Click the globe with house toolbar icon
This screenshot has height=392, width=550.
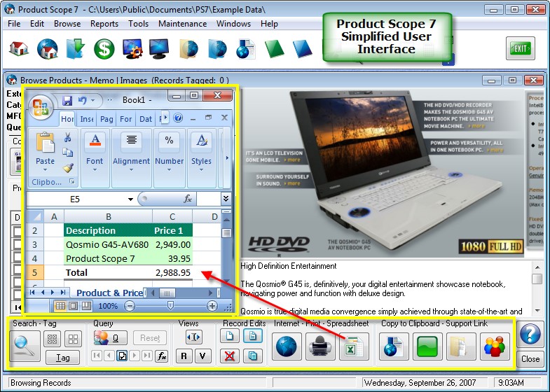click(48, 48)
